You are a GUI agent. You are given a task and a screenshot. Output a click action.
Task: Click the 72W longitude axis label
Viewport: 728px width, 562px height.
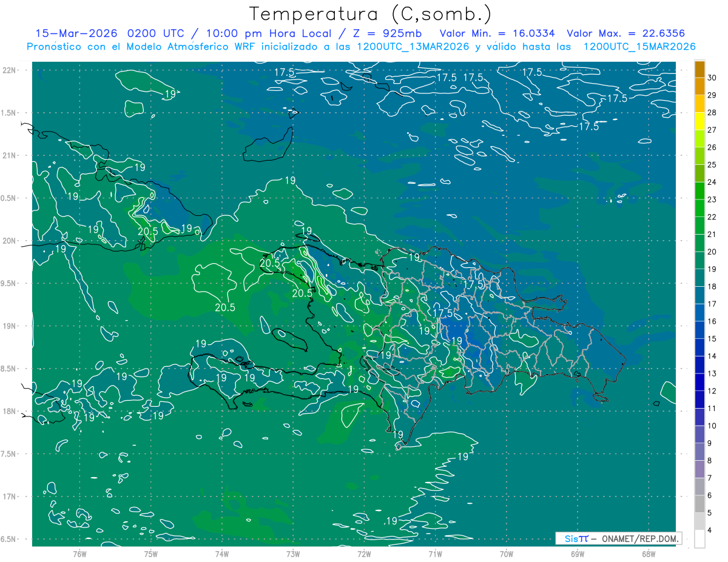(x=364, y=554)
